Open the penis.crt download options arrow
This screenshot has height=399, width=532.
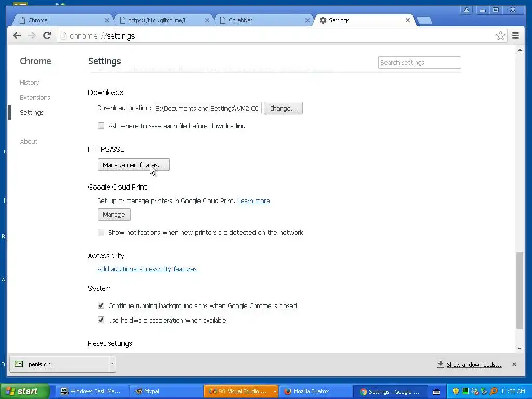pyautogui.click(x=112, y=364)
